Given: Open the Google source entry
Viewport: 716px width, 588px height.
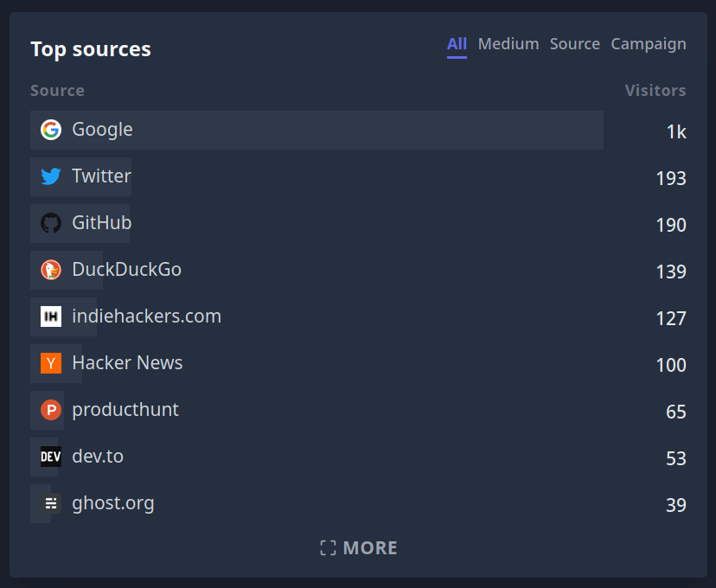Looking at the screenshot, I should (102, 129).
